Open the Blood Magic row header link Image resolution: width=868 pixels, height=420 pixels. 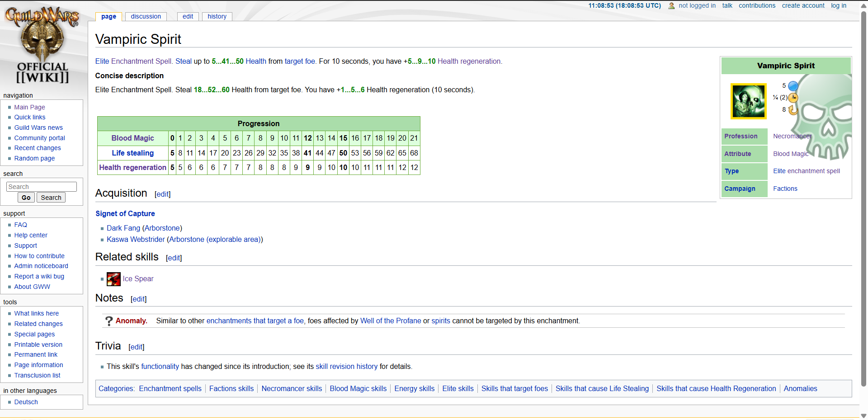(132, 138)
